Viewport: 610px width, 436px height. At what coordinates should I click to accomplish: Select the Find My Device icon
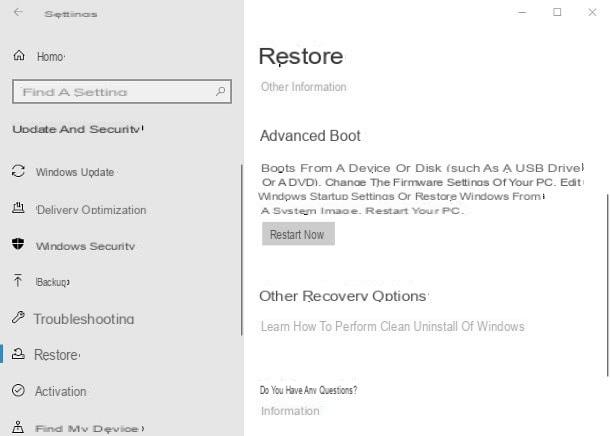click(18, 427)
